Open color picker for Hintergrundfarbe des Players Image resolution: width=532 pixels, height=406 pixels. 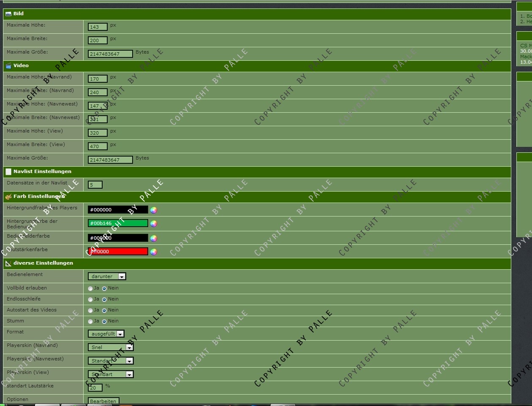(154, 210)
